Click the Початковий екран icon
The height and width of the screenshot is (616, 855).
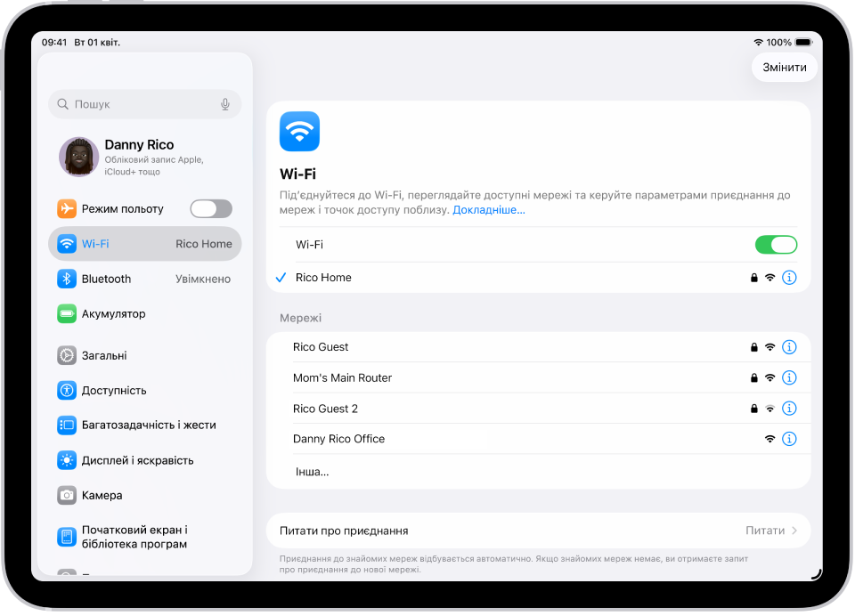pos(67,537)
